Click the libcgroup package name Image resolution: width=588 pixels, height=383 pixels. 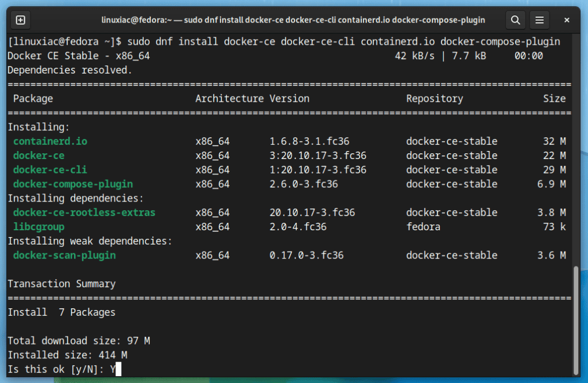[x=38, y=227]
